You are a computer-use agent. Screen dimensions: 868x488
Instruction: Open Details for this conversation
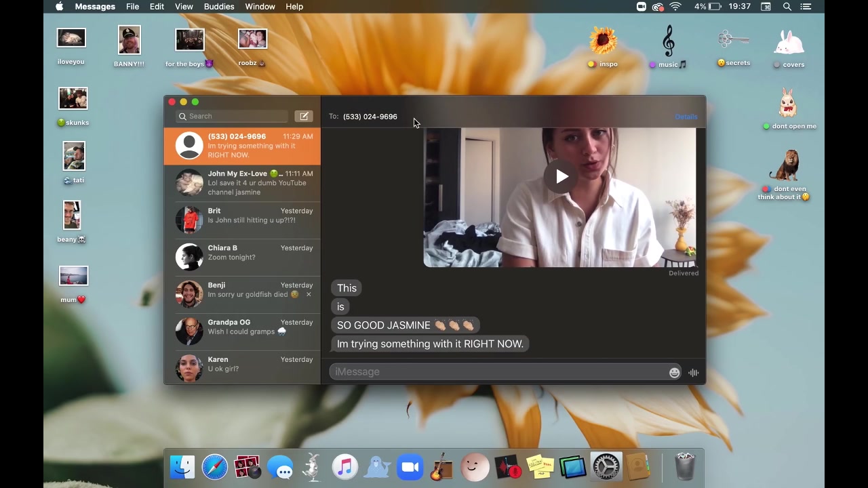point(686,117)
